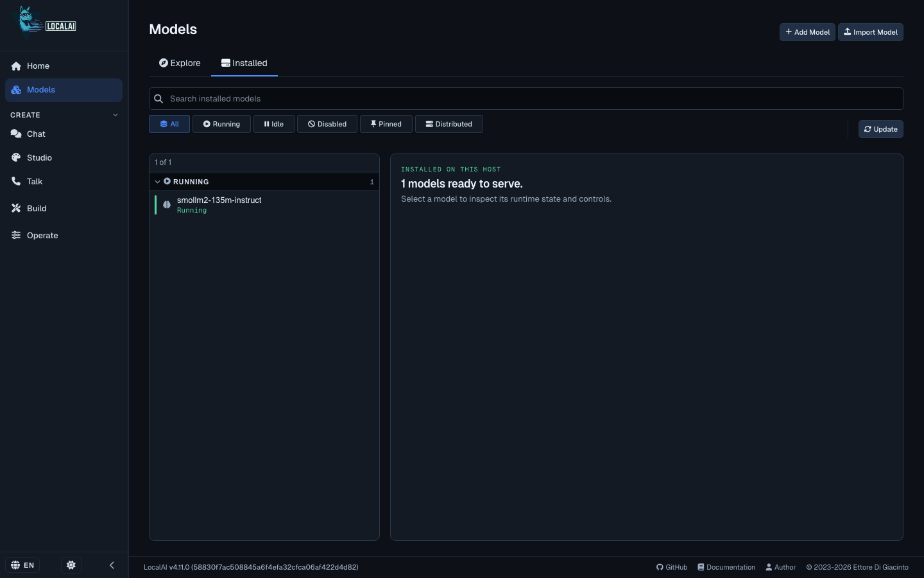This screenshot has height=578, width=924.
Task: Click the Chat bubbles icon
Action: click(x=16, y=134)
